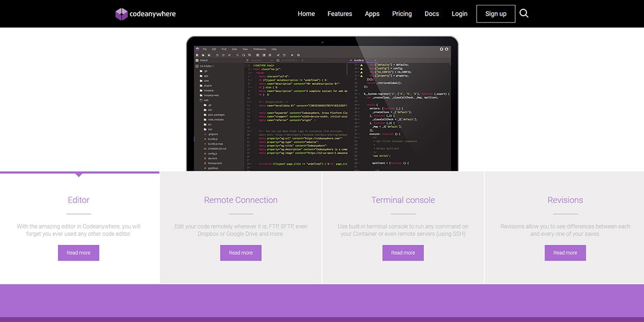Open the Pricing page
Screen dimensions: 644x322
click(402, 14)
